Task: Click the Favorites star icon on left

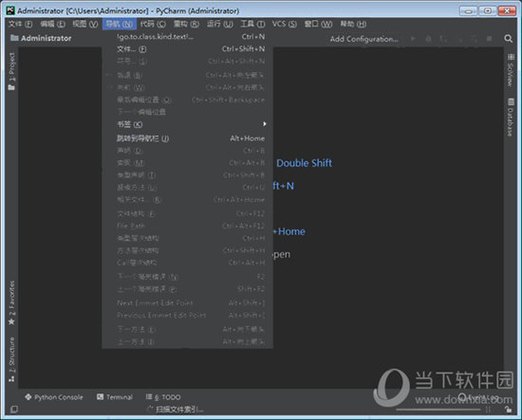Action: coord(11,321)
